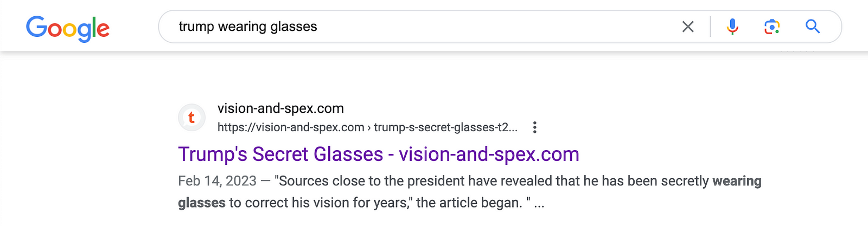868x226 pixels.
Task: Click the 'glasses' word in the search query
Action: (293, 27)
